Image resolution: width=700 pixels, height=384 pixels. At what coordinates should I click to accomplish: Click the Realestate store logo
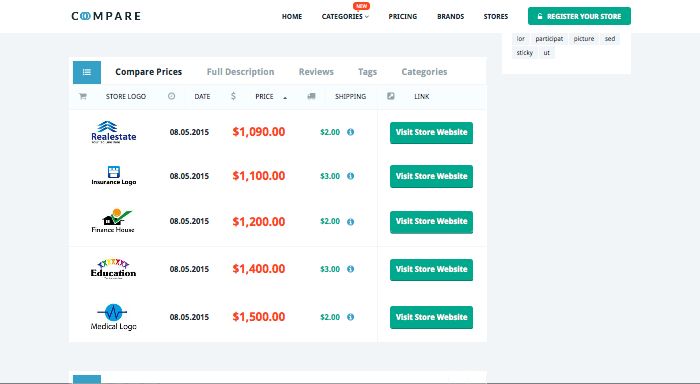click(x=113, y=132)
